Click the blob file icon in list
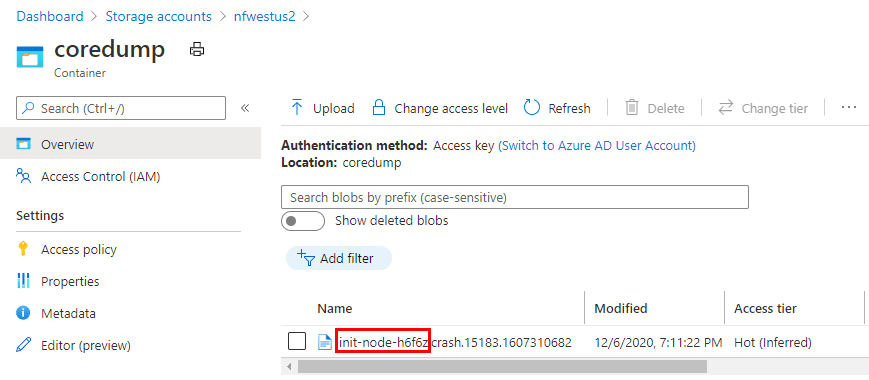869x380 pixels. [x=325, y=343]
